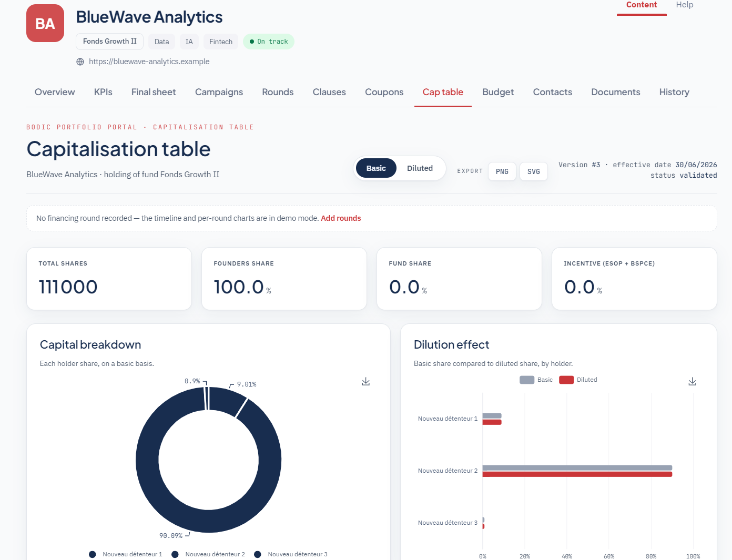Click the IA tag chip
Screen dimensions: 732x560
pos(189,42)
